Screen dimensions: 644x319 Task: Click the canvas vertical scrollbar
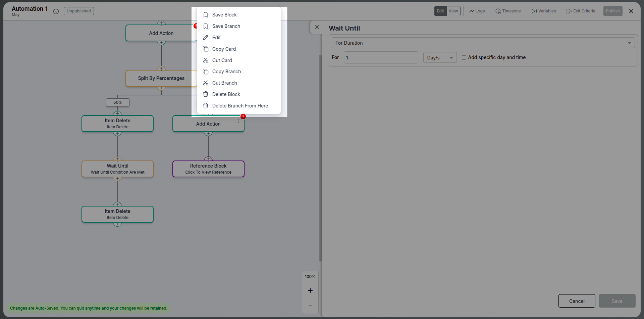click(320, 158)
